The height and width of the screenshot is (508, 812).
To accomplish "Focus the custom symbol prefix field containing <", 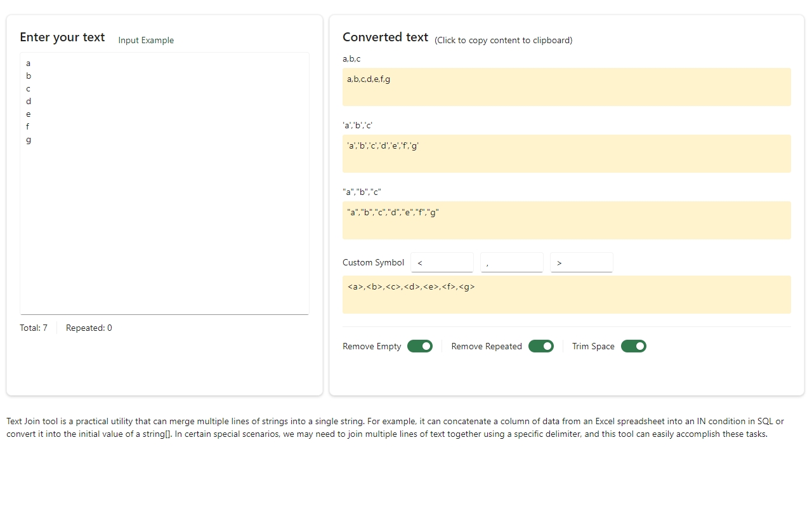I will (x=442, y=262).
